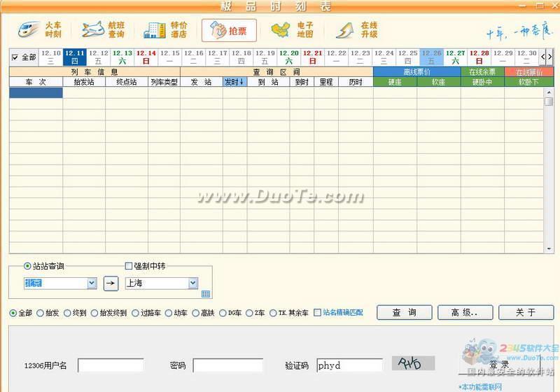Click the 始发站 column header
560x392 pixels.
coord(84,82)
